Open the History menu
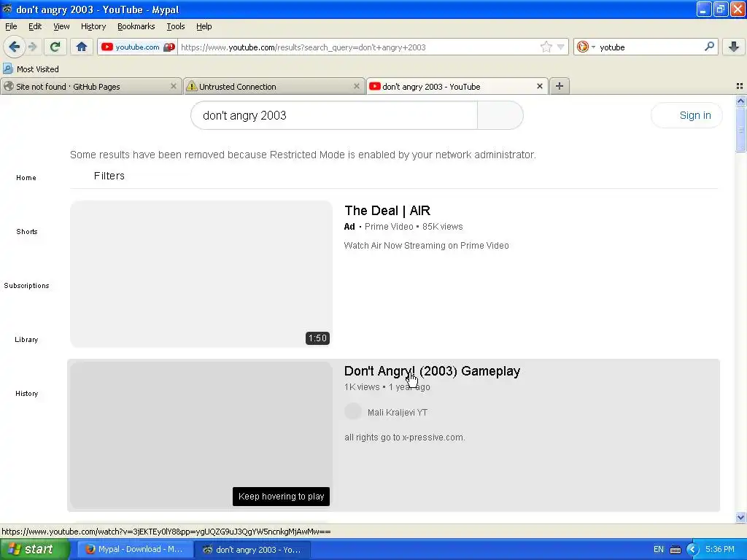The image size is (747, 560). tap(93, 26)
